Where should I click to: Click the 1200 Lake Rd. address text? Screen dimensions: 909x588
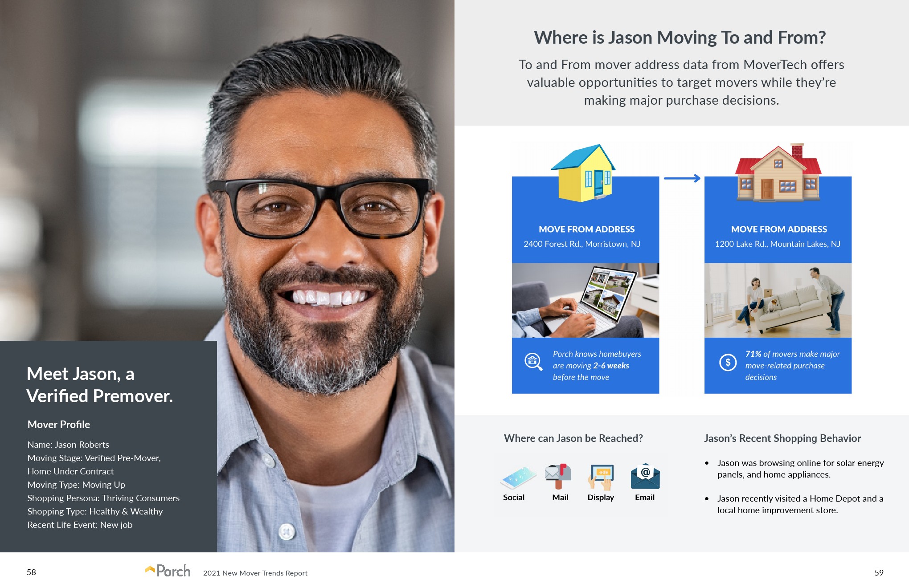(x=778, y=244)
